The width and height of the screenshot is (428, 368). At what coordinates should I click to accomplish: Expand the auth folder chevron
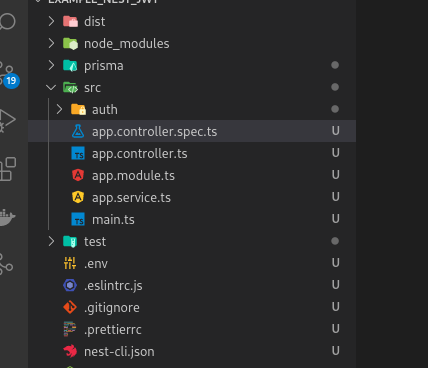tap(59, 109)
